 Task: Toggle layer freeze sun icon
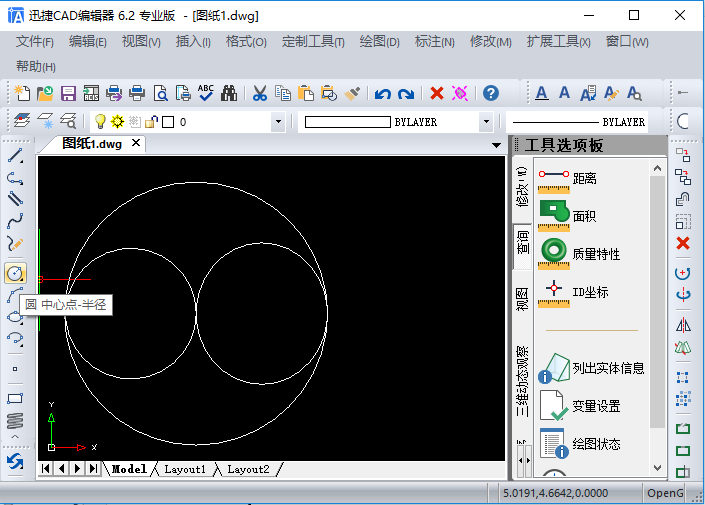pos(117,121)
